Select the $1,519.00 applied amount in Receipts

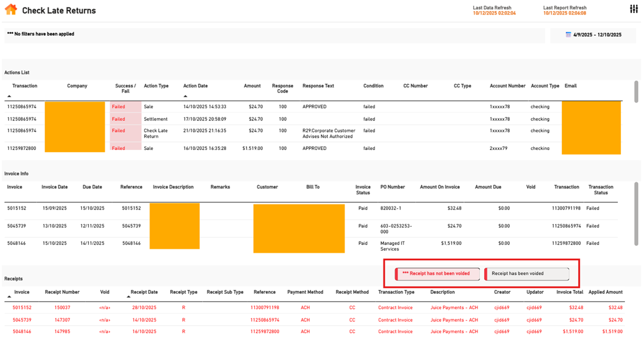click(x=612, y=332)
